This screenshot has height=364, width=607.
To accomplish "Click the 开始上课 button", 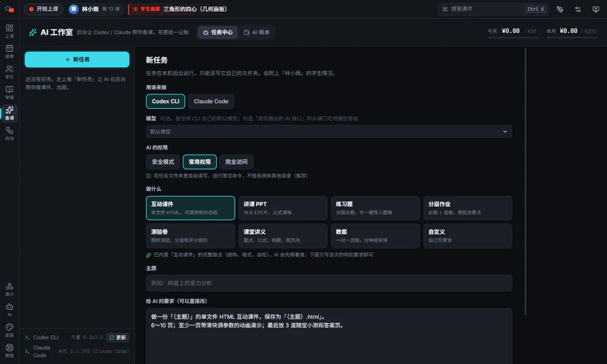I will [x=44, y=9].
